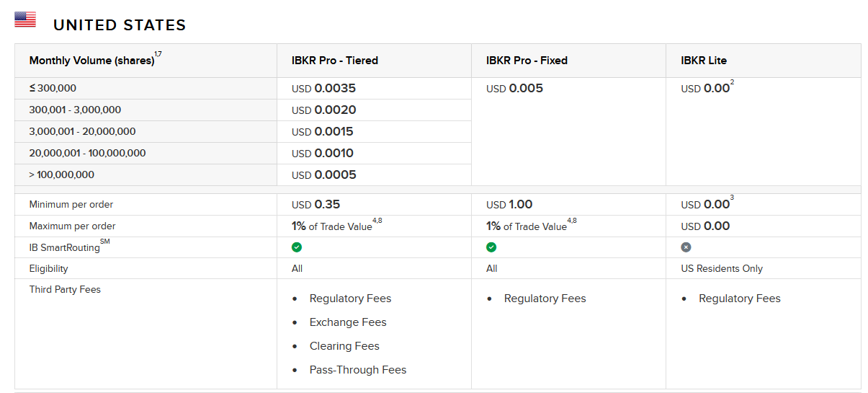Image resolution: width=868 pixels, height=393 pixels.
Task: Click Clearing Fees in the Tiered fees list
Action: pyautogui.click(x=344, y=346)
